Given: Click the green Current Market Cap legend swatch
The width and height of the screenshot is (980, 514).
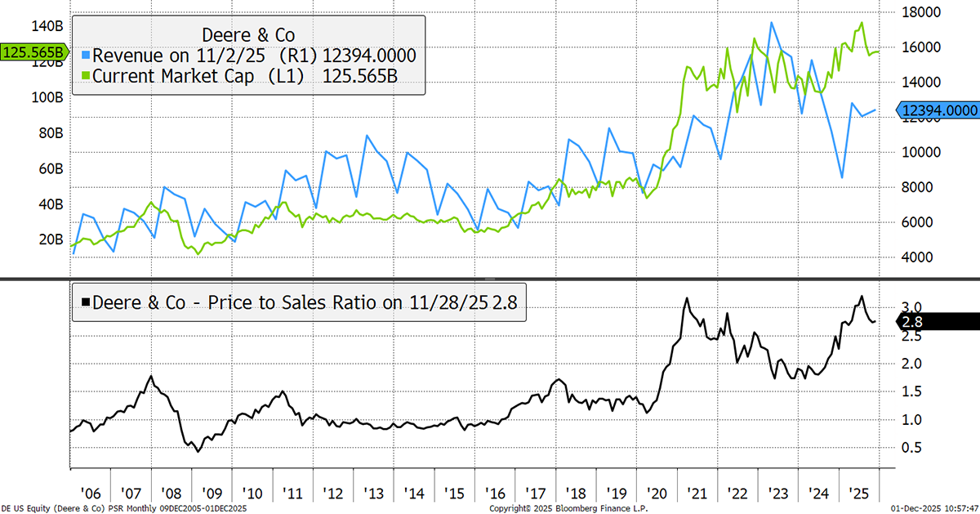Looking at the screenshot, I should tap(86, 78).
